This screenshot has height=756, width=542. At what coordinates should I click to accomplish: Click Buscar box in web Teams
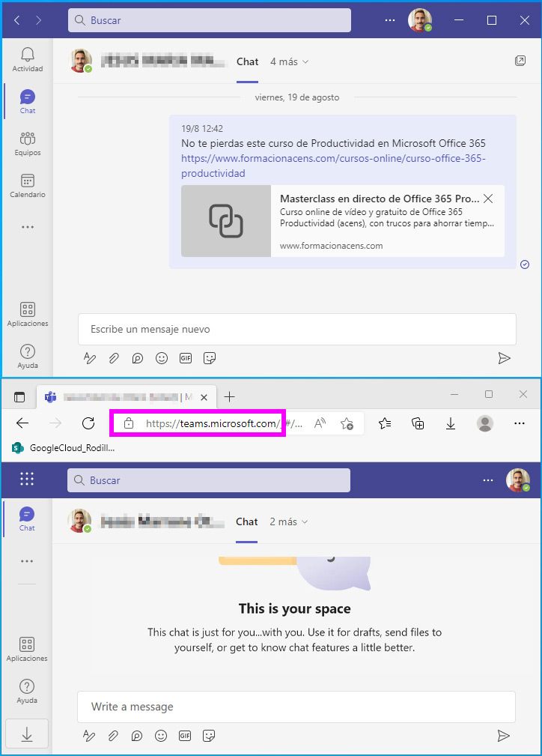point(209,480)
